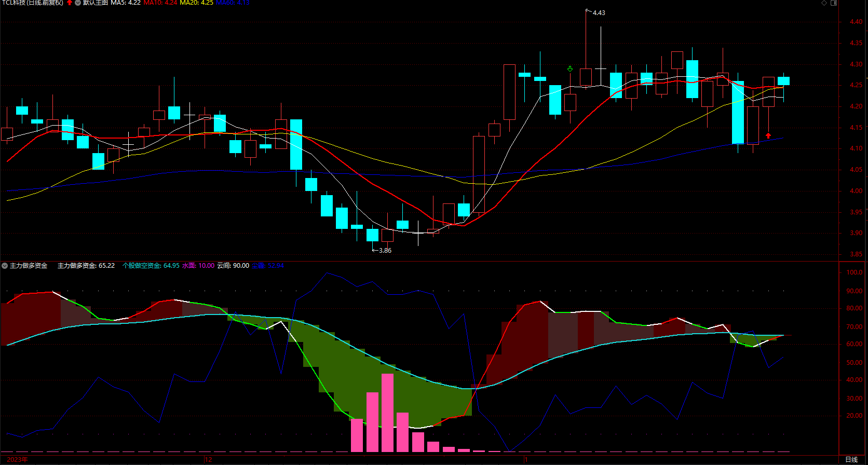Click the 2023年 label on the time axis

18,460
